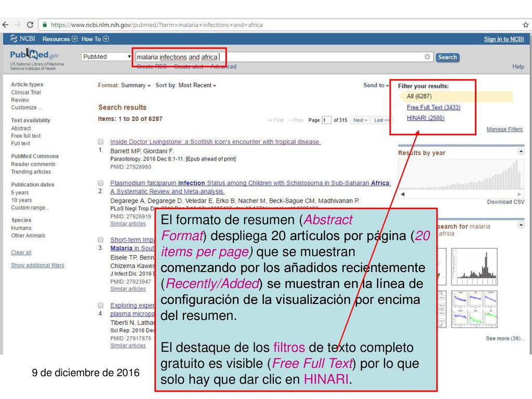Click Similar articles under PMID 27923947
This screenshot has height=399, width=532.
pos(128,289)
